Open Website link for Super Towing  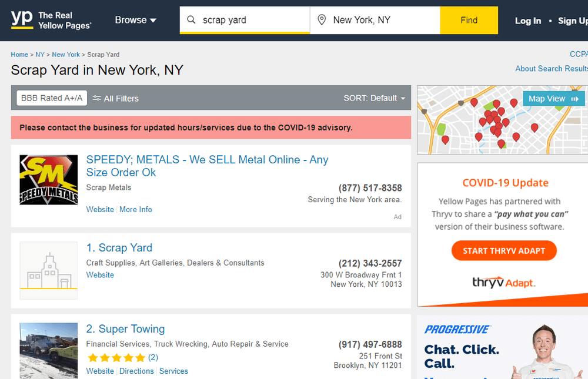click(x=100, y=371)
